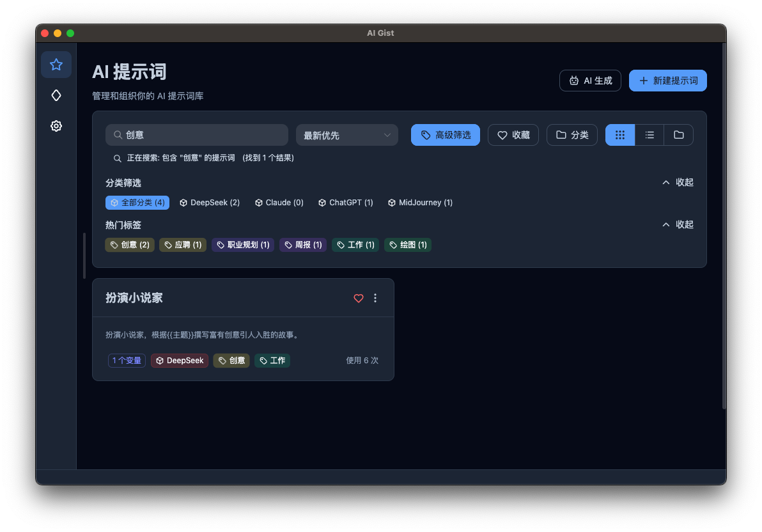Open the 最新优先 sort dropdown
This screenshot has height=532, width=762.
pyautogui.click(x=346, y=135)
